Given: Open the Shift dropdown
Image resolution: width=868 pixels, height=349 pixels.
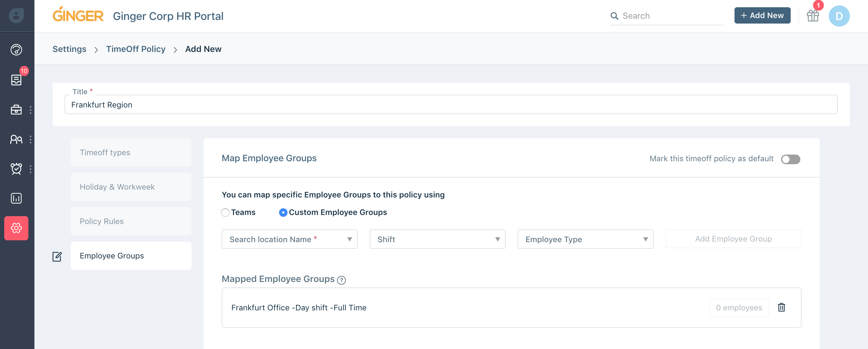Looking at the screenshot, I should click(437, 239).
